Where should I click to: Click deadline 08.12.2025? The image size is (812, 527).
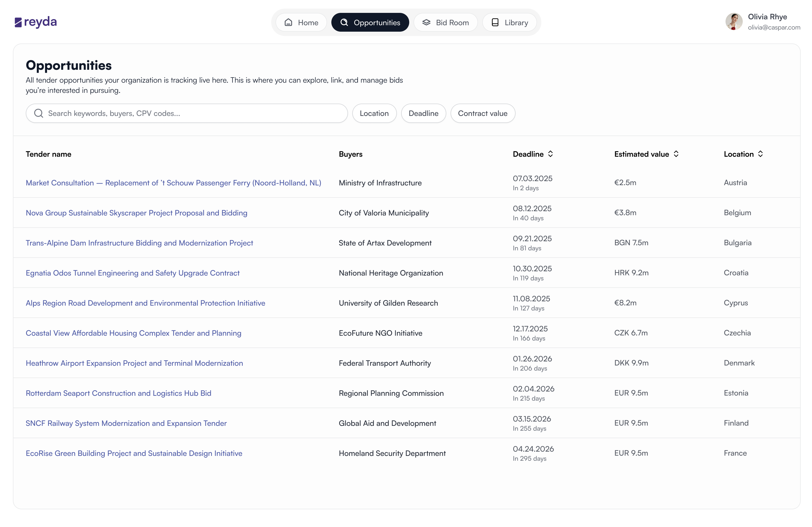coord(532,208)
